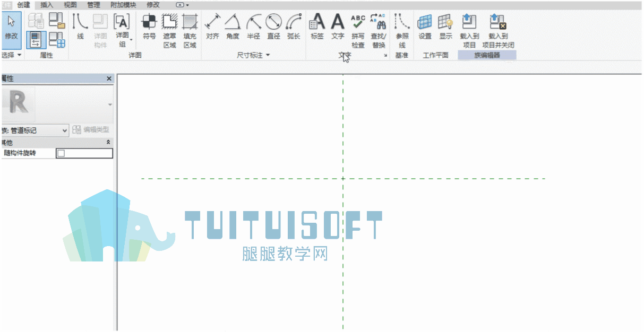The width and height of the screenshot is (644, 332).
Task: Open Family Types grid icon
Action: tap(57, 40)
